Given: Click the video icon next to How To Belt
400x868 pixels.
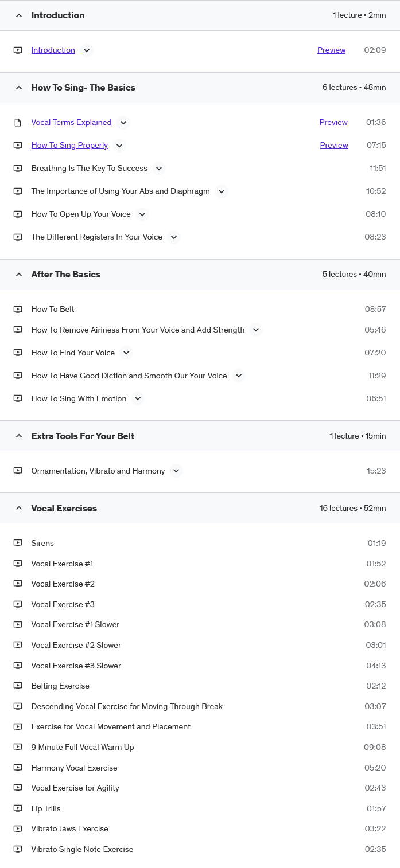Looking at the screenshot, I should coord(18,309).
